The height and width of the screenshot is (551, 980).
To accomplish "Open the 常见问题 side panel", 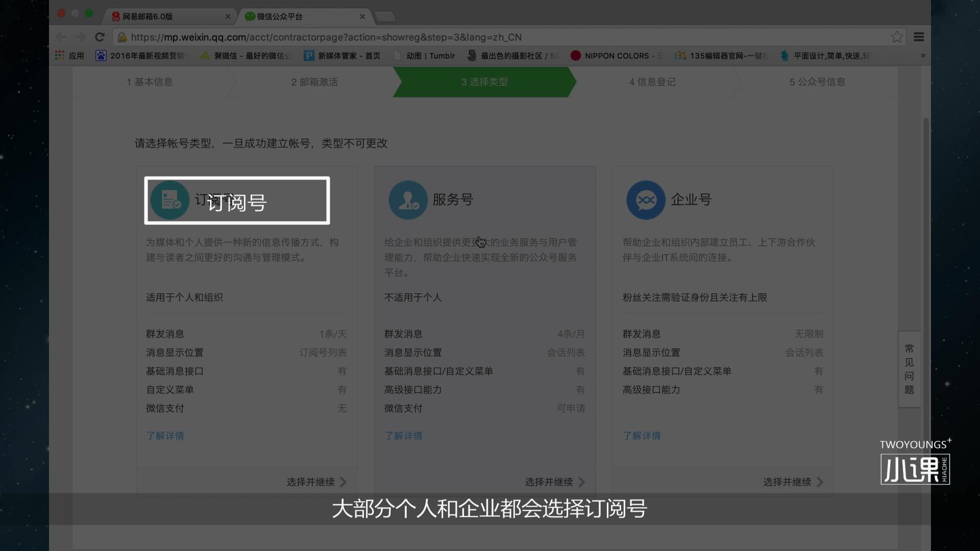I will point(909,368).
